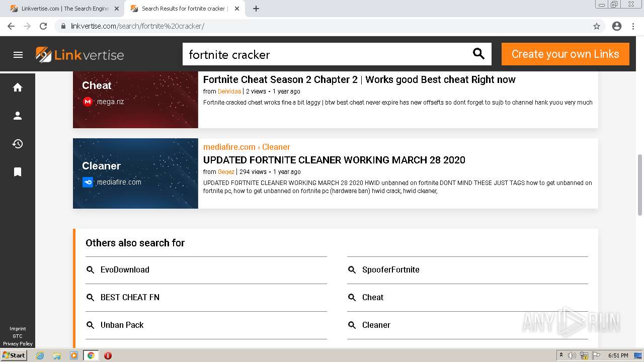Open the Privacy Policy link
Viewport: 644px width, 362px height.
pos(18,344)
